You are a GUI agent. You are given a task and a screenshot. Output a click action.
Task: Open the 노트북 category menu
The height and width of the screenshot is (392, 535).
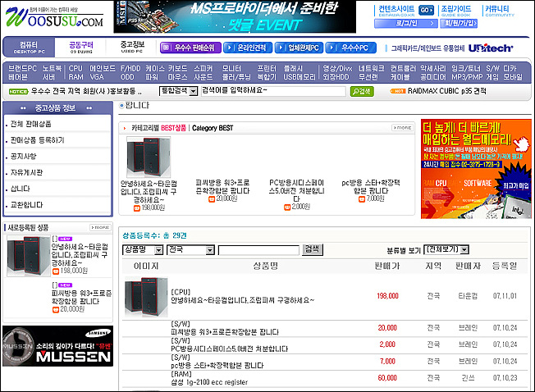[x=52, y=69]
